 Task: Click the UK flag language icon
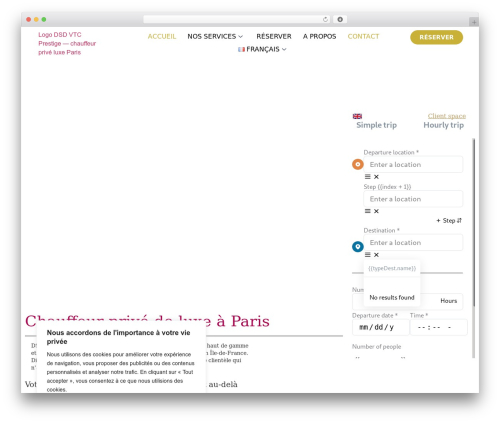click(x=357, y=116)
